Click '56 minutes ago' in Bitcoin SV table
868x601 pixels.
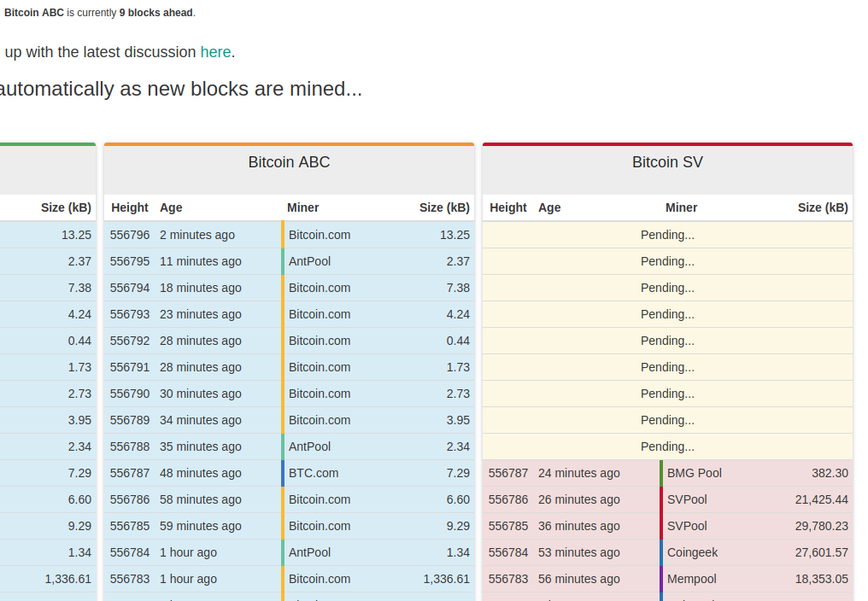[579, 579]
